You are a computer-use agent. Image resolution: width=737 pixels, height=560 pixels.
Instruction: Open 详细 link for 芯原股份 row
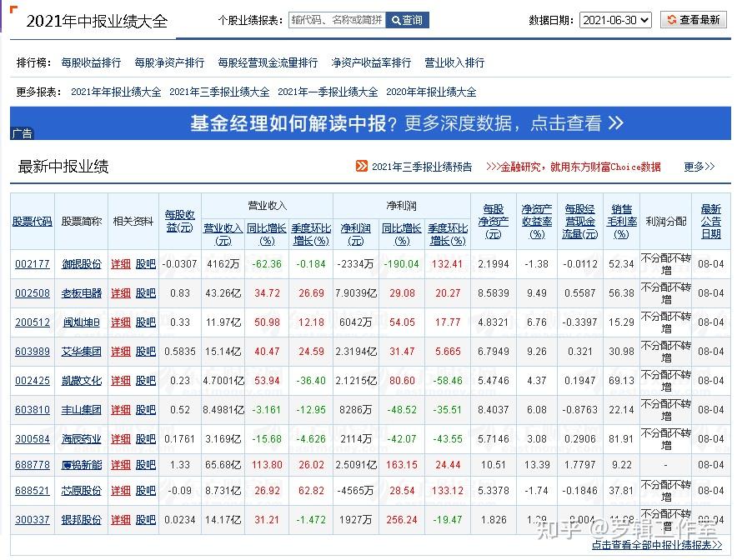point(120,491)
